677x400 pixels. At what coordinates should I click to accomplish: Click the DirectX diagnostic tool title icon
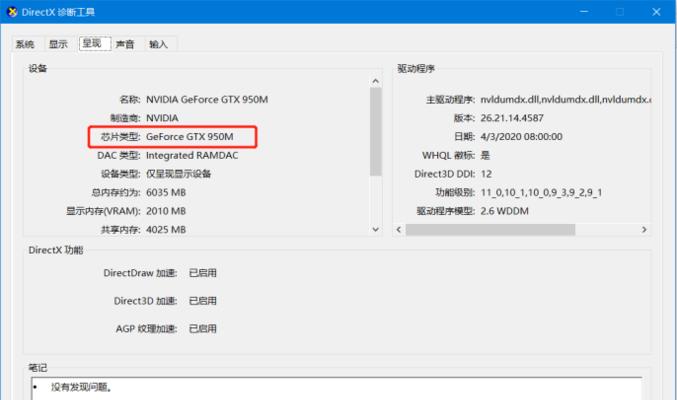(12, 12)
